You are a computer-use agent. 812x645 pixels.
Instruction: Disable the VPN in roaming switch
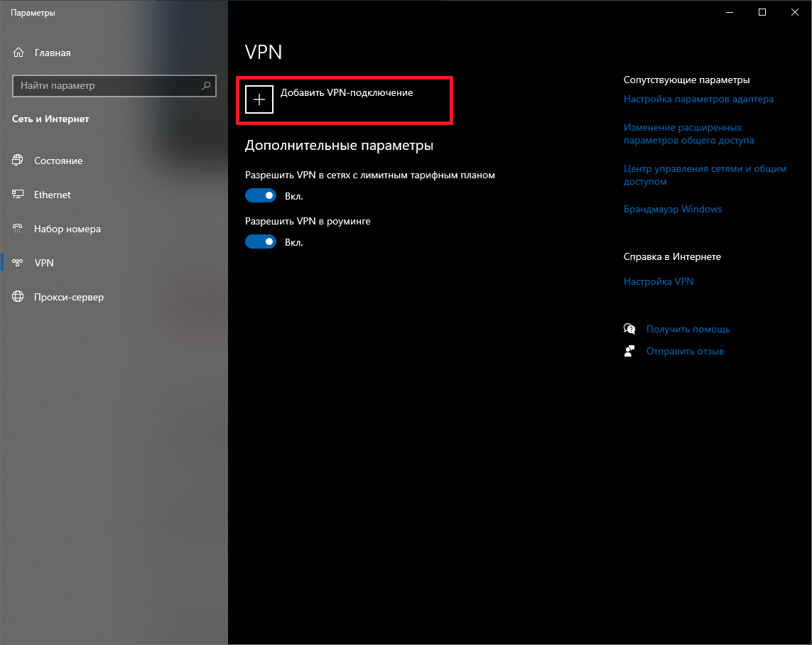click(260, 242)
